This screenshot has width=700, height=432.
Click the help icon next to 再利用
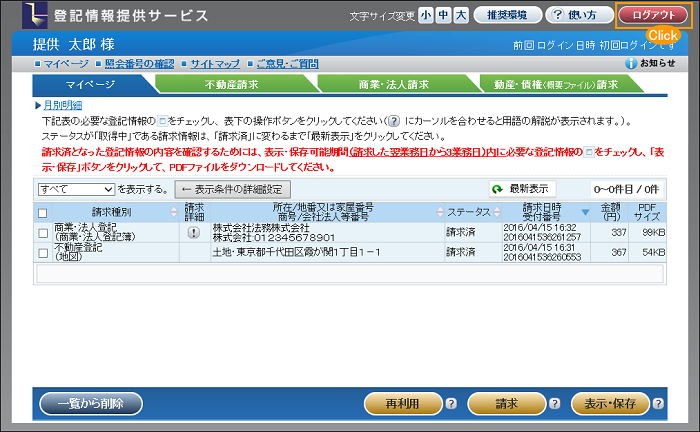[451, 404]
